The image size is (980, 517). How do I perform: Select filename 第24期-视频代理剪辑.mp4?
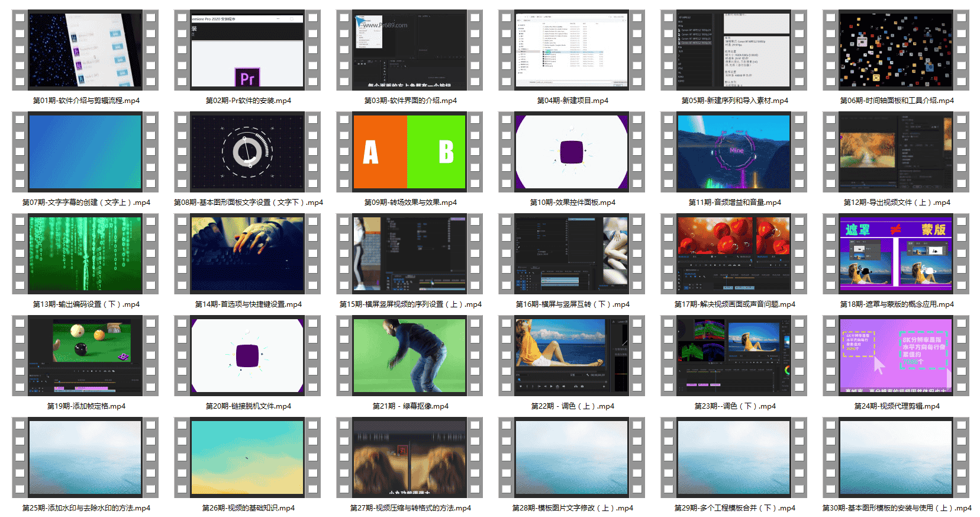click(x=897, y=406)
